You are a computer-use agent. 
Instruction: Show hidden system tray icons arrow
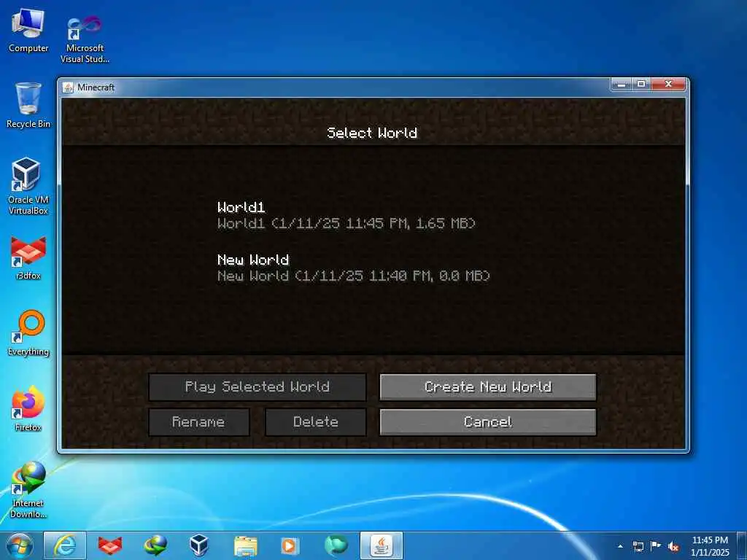[620, 546]
